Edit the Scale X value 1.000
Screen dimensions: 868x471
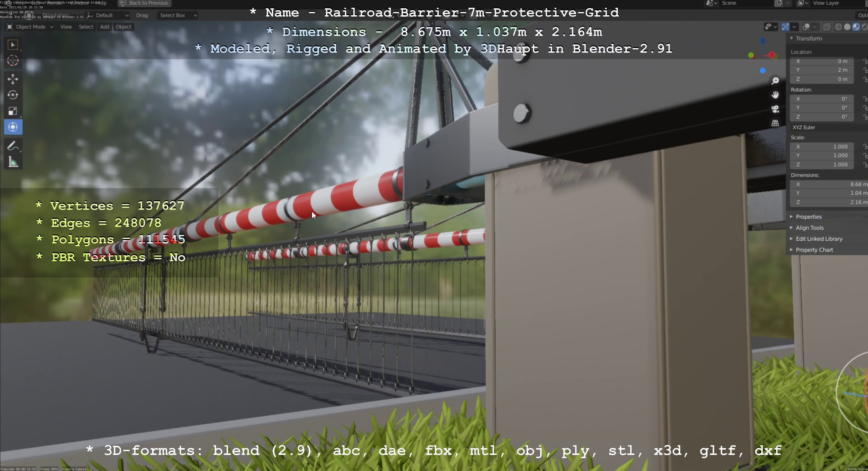click(x=822, y=147)
